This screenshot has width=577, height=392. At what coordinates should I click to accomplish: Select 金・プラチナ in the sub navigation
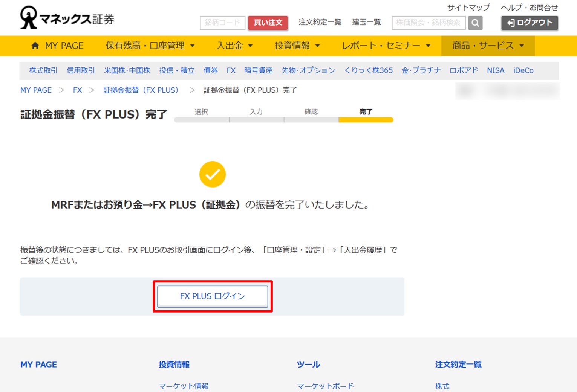[x=421, y=70]
